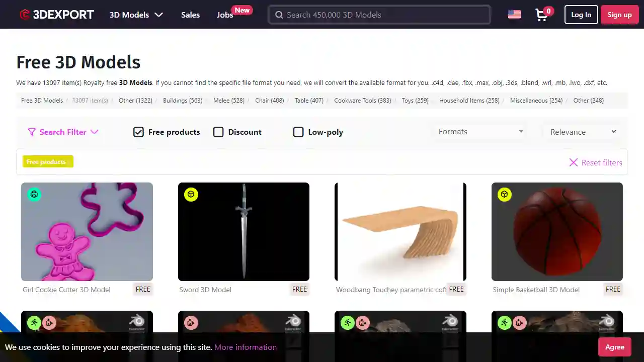Open the Relevance sorting dropdown
Viewport: 644px width, 362px height.
point(582,132)
